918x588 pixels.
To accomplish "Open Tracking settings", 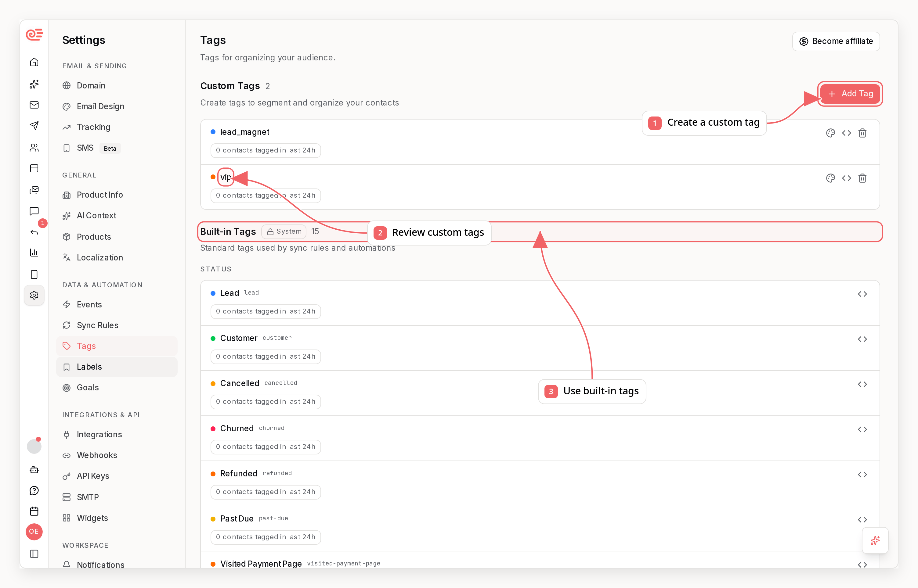I will tap(117, 127).
